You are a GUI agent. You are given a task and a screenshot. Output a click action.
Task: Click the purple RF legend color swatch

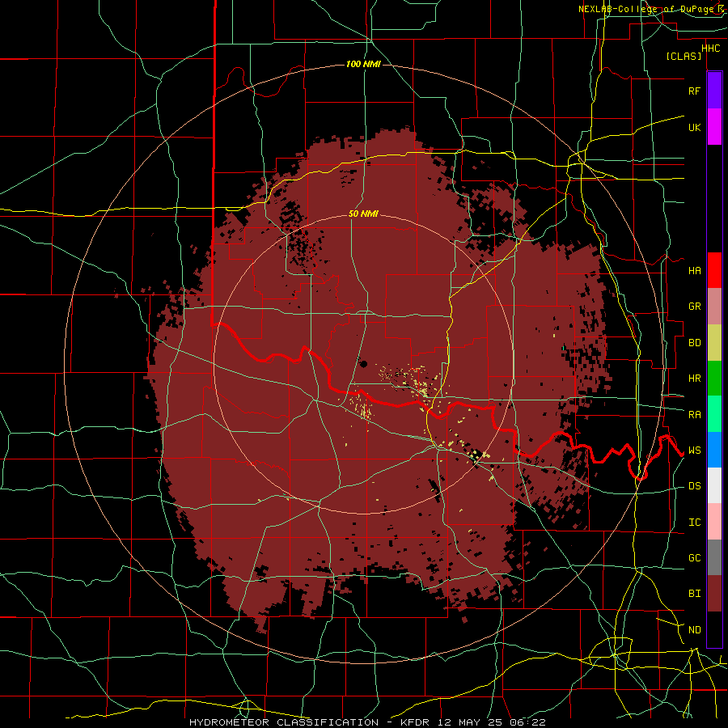coord(714,91)
